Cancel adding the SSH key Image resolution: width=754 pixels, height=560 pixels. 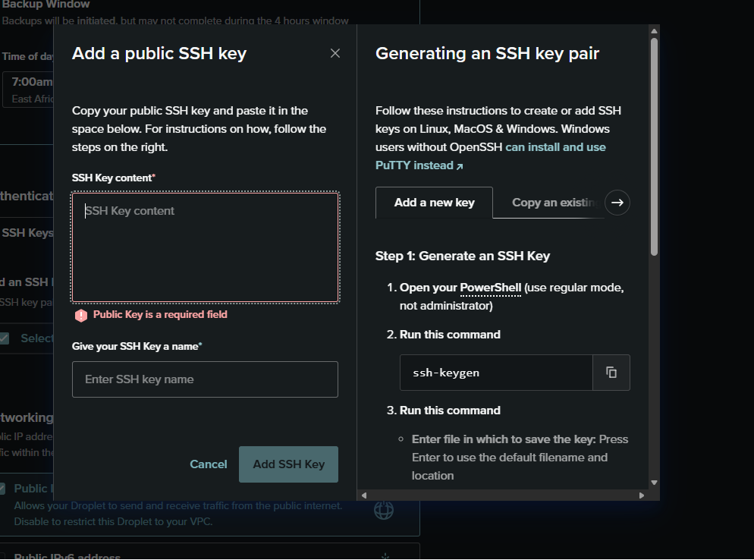[x=208, y=464]
